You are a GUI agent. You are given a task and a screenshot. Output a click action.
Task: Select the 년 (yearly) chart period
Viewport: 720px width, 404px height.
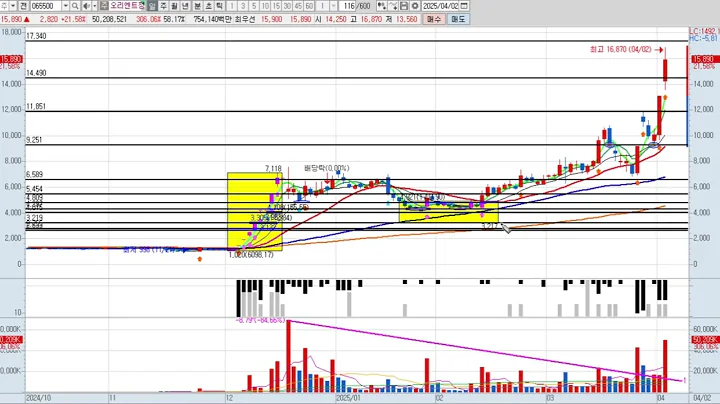point(186,6)
